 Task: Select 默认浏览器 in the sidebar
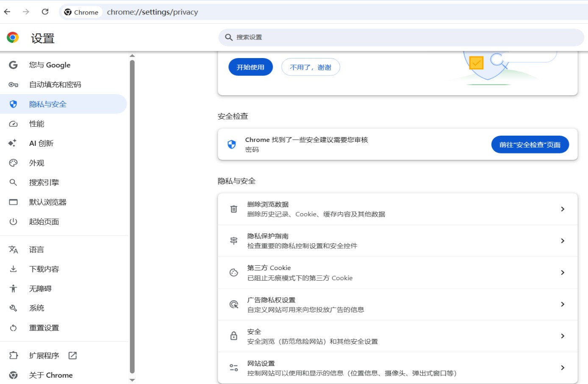(x=64, y=202)
